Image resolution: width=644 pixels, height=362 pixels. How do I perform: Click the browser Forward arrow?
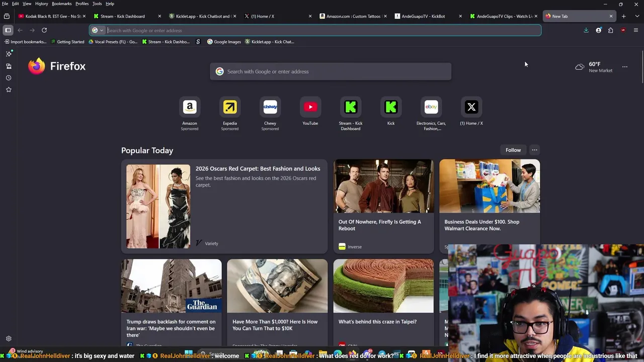pyautogui.click(x=32, y=30)
